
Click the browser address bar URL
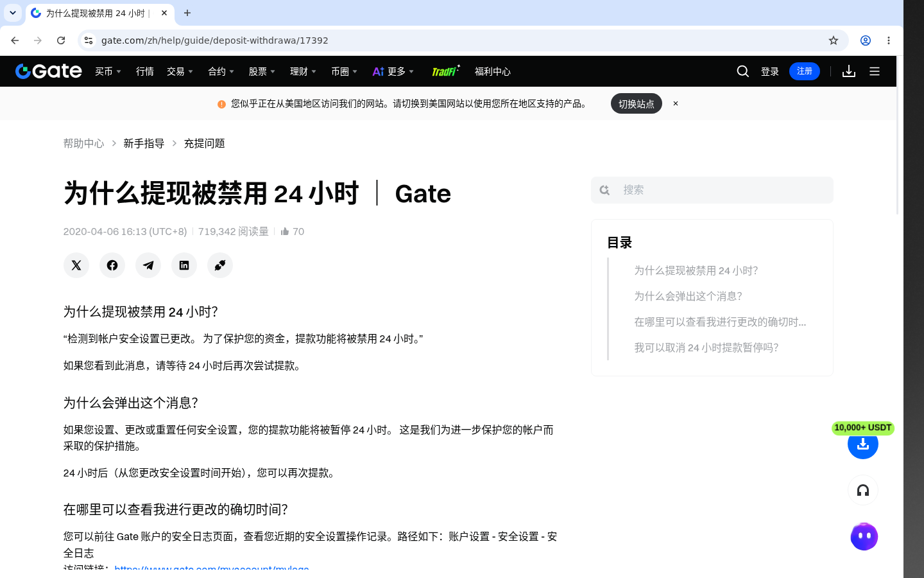point(215,40)
